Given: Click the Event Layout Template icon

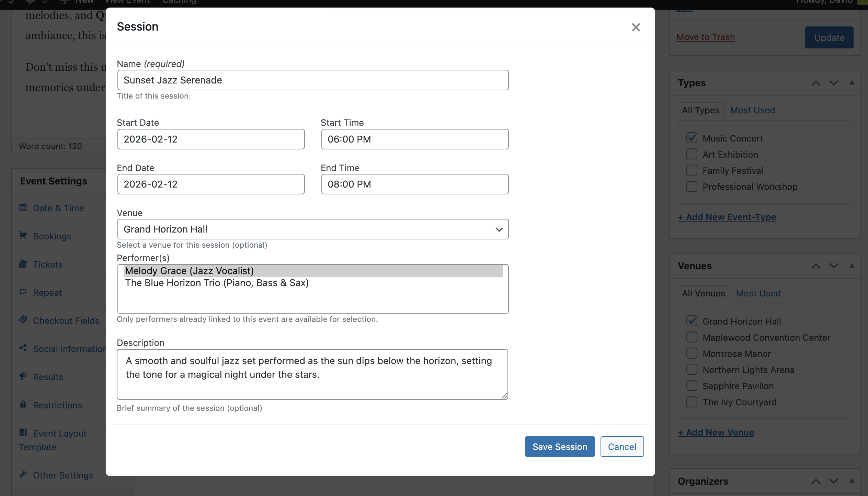Looking at the screenshot, I should pos(23,432).
